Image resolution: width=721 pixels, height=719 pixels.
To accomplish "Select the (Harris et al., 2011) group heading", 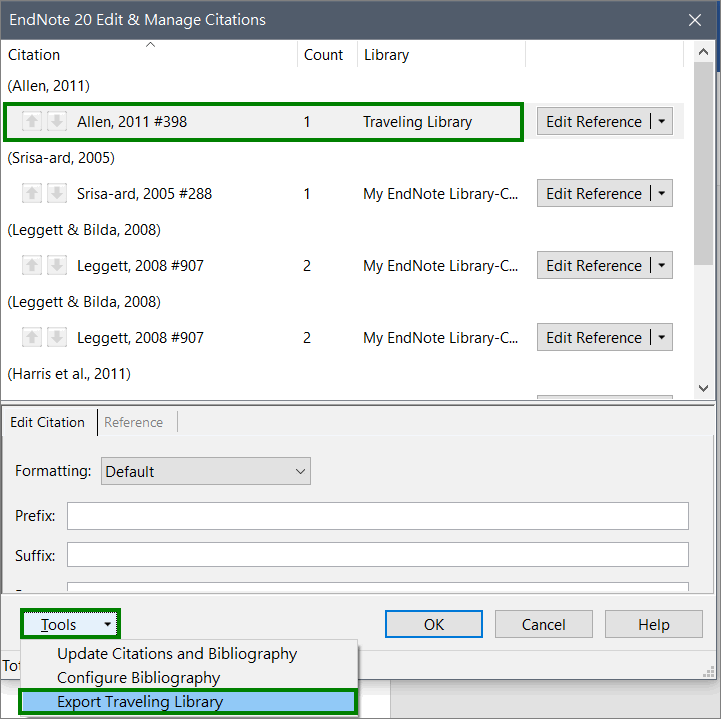I will (69, 374).
